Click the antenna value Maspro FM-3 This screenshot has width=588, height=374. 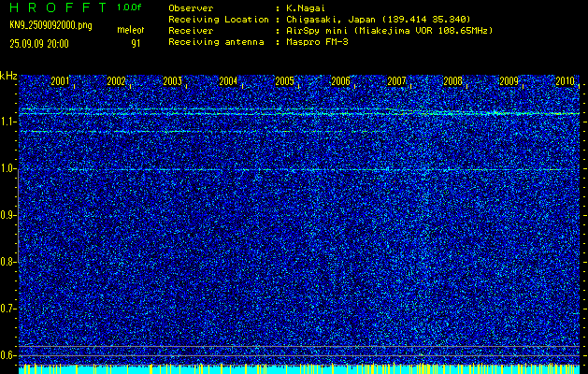click(317, 42)
